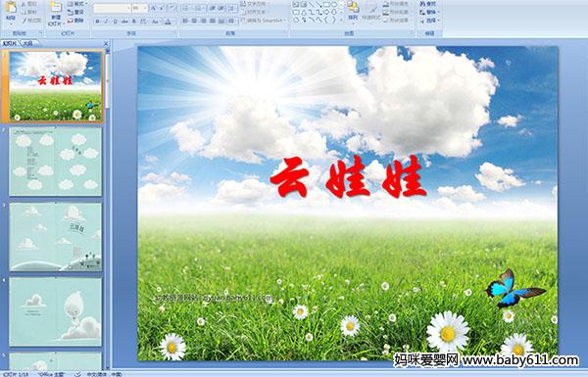Toggle Bold formatting
Screen dimensions: 588x377
97,22
